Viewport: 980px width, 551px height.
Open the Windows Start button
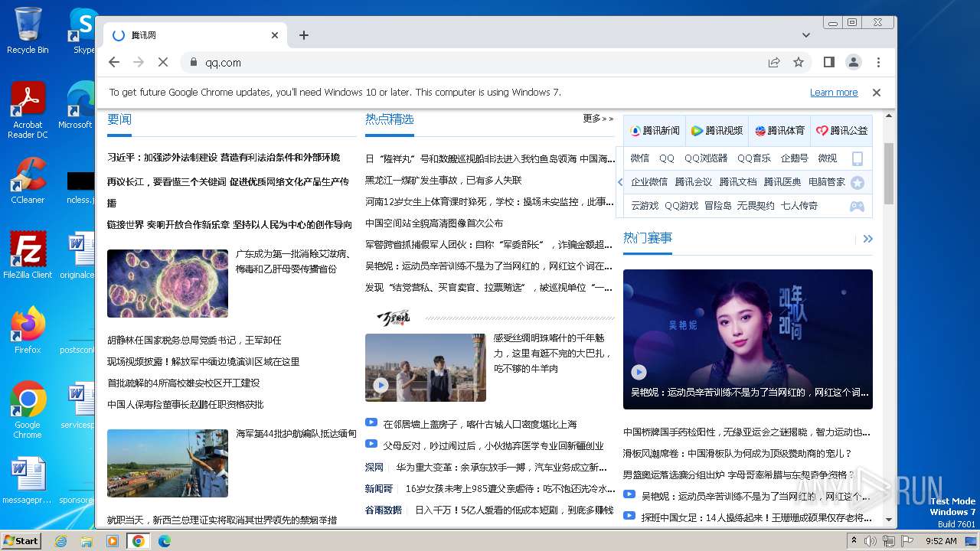[x=21, y=540]
